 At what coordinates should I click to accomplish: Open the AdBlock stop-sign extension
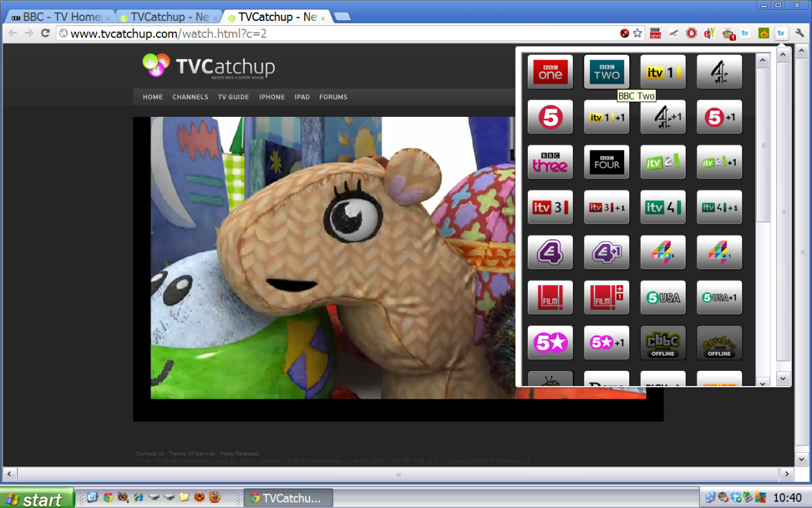tap(691, 34)
